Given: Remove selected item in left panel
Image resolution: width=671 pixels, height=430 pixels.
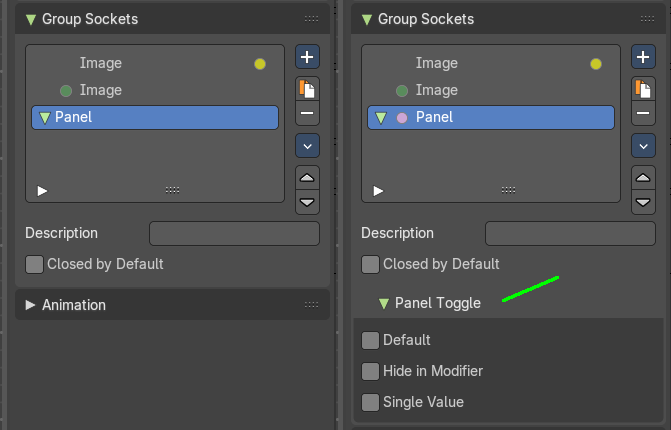Looking at the screenshot, I should click(307, 113).
